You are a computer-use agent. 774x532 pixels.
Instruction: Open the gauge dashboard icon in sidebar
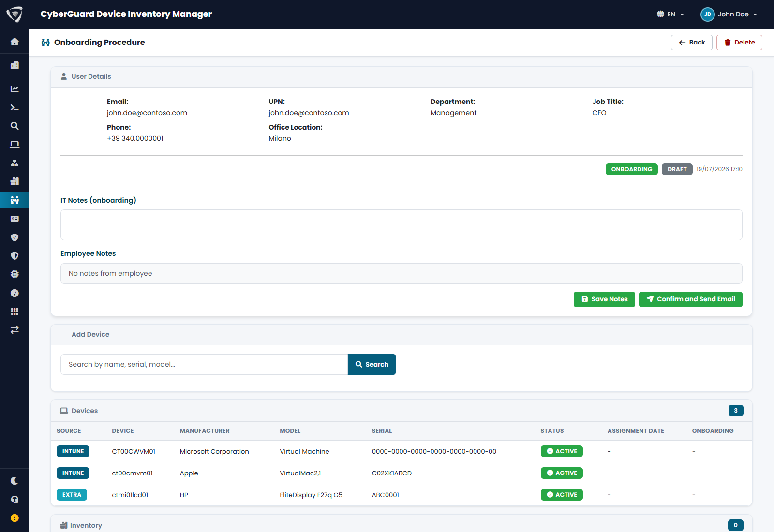click(x=15, y=293)
